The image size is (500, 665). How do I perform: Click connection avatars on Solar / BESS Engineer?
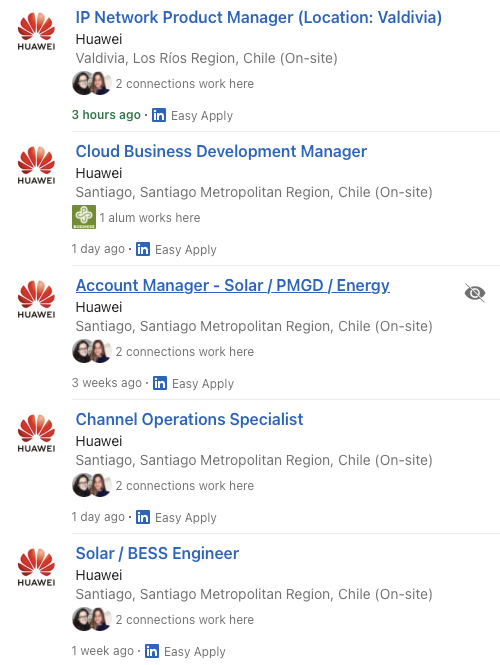92,619
